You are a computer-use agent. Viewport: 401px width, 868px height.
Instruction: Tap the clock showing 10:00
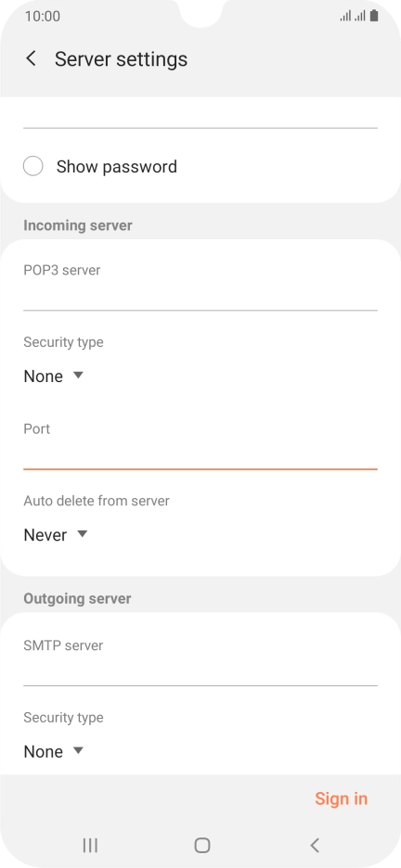click(42, 16)
